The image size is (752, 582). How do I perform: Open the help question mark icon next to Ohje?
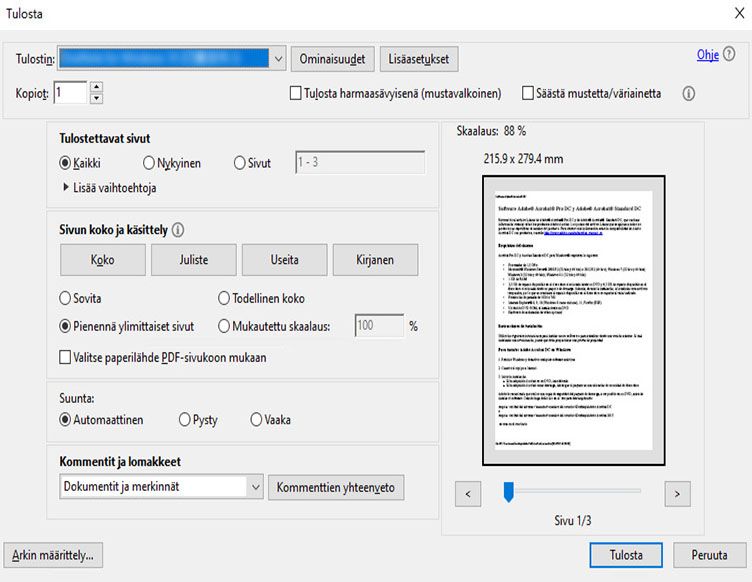tap(728, 54)
